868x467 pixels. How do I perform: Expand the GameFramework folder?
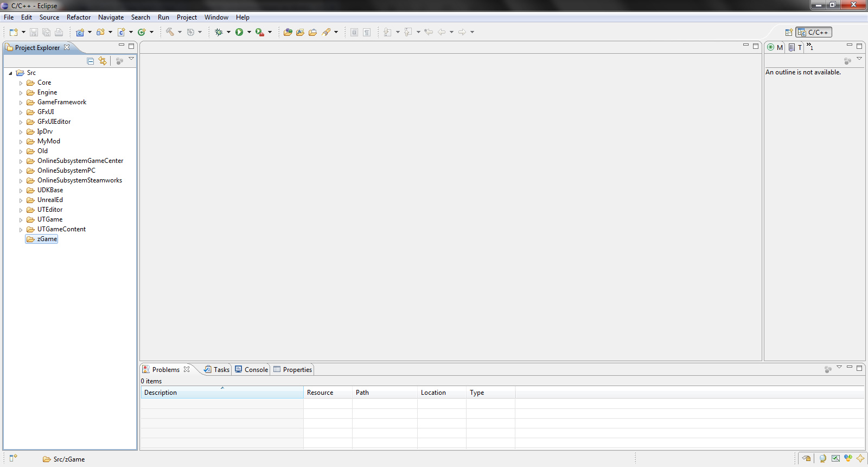click(21, 103)
